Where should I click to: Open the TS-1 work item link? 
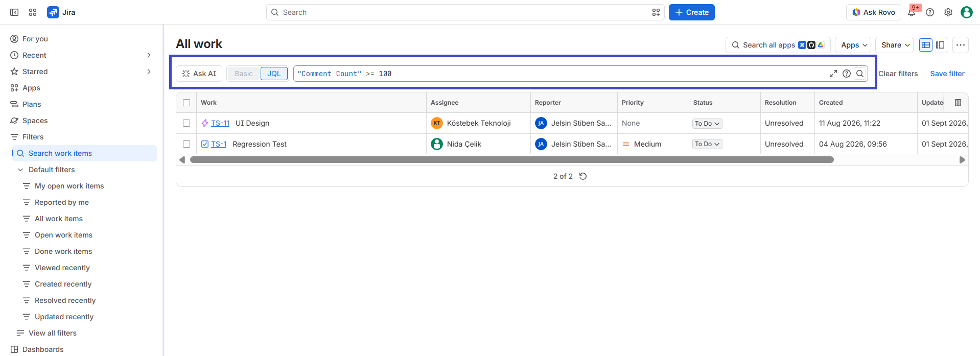pos(219,144)
